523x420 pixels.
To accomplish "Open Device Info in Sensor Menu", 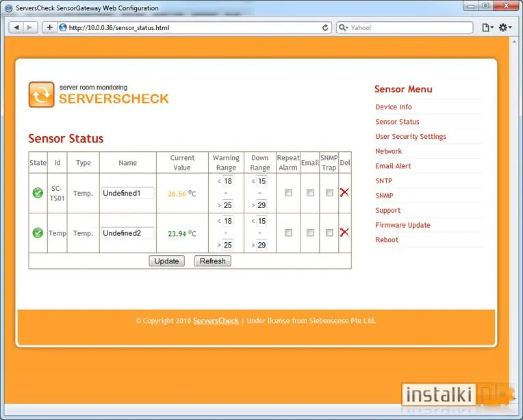I will click(x=394, y=107).
